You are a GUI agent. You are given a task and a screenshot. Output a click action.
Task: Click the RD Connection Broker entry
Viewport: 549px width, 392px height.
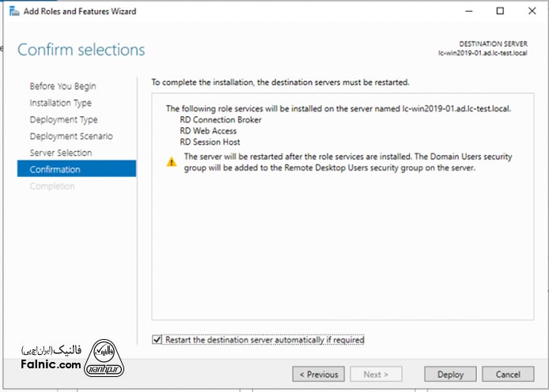tap(221, 120)
